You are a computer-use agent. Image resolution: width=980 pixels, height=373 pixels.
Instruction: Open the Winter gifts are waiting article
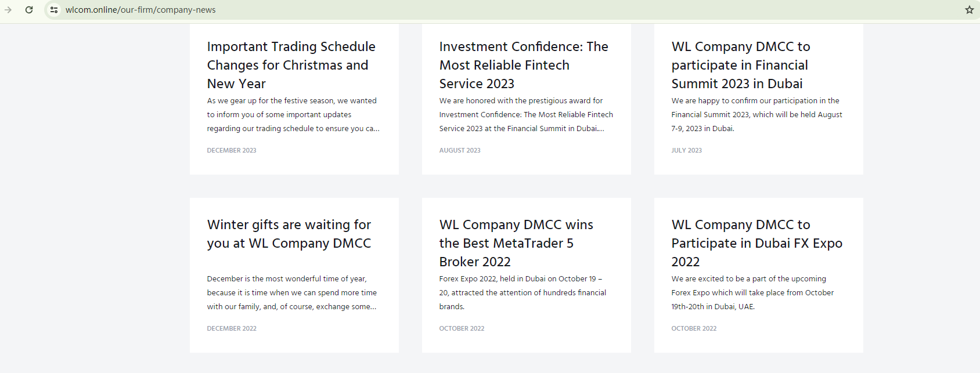(289, 234)
